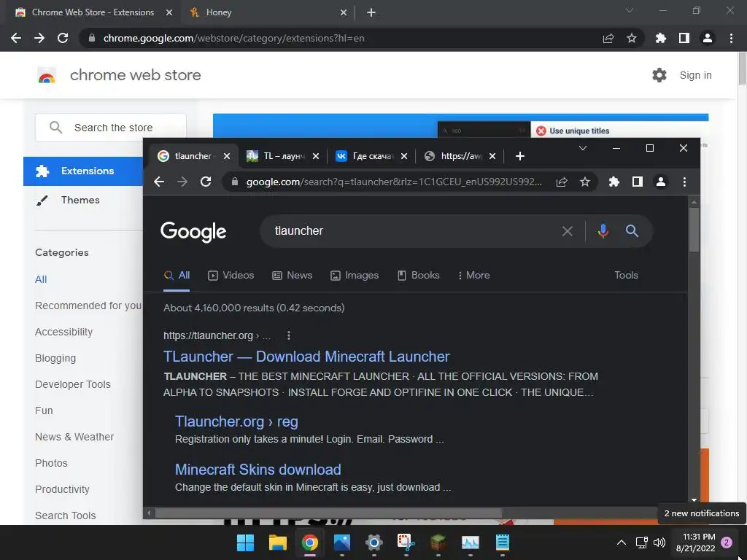The image size is (747, 560).
Task: Open tab search dropdown in Web Store window
Action: pos(630,10)
